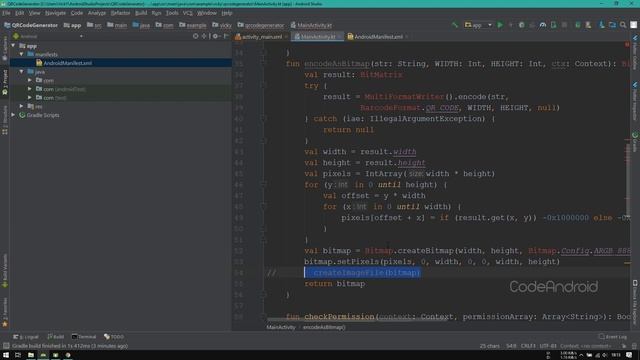Click the Attach debugger to process icon
The height and width of the screenshot is (360, 640).
553,25
